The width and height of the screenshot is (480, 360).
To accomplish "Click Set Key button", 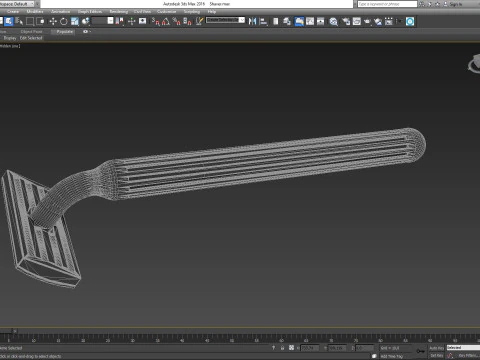I will 436,356.
